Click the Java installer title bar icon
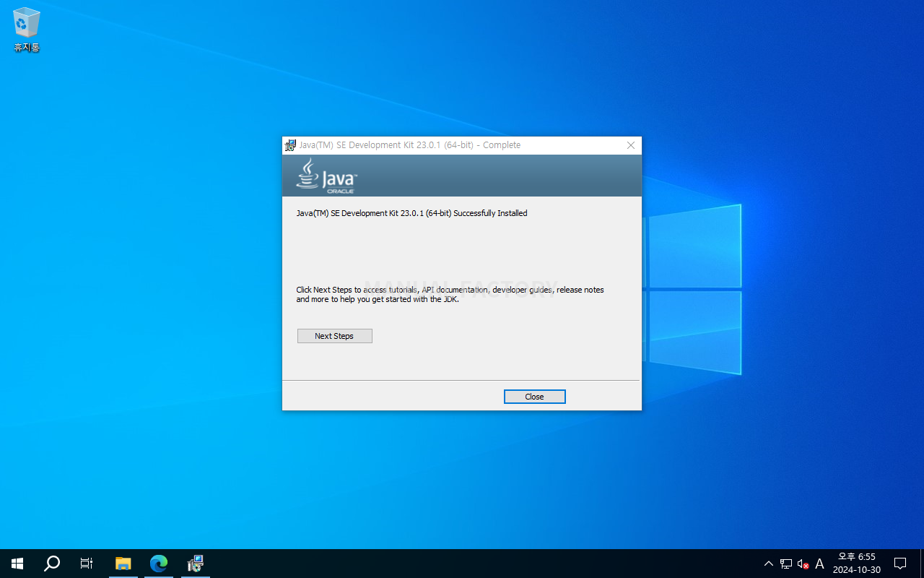 pos(291,145)
